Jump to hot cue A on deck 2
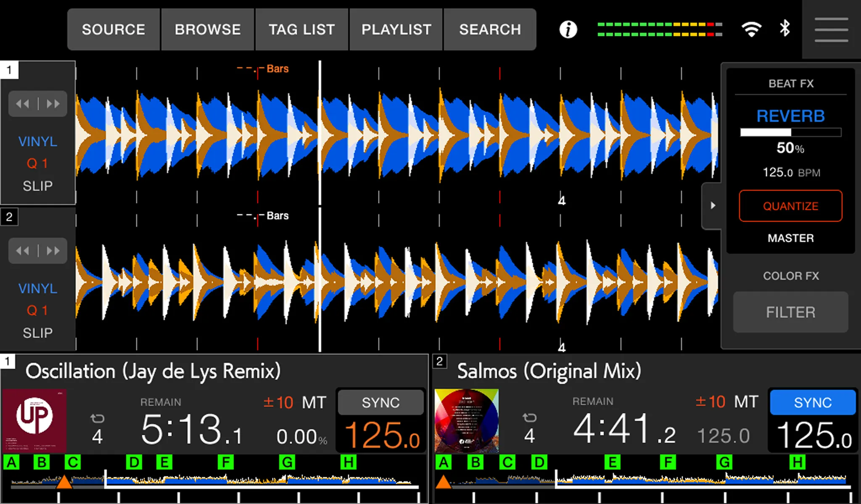 444,462
